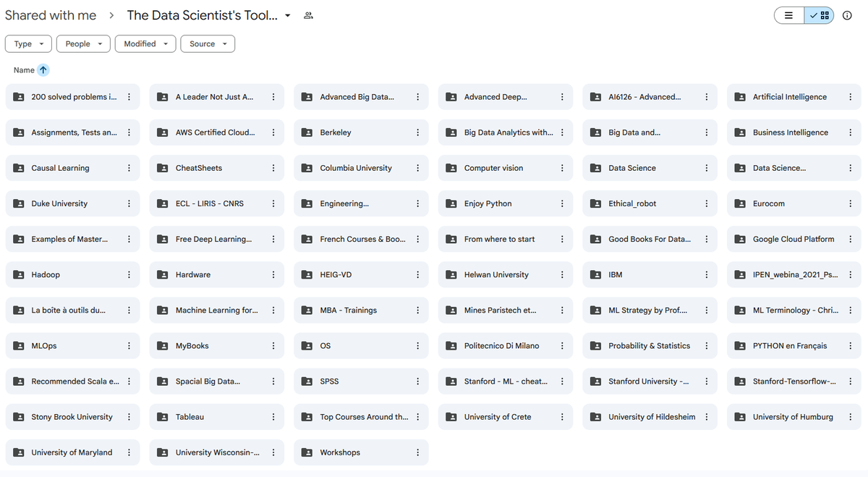Open more actions for Eurocom folder
The image size is (868, 477).
(x=851, y=204)
